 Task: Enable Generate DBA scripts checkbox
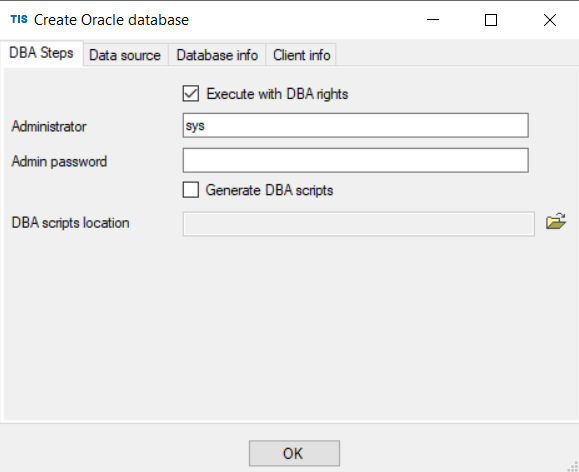click(x=191, y=190)
